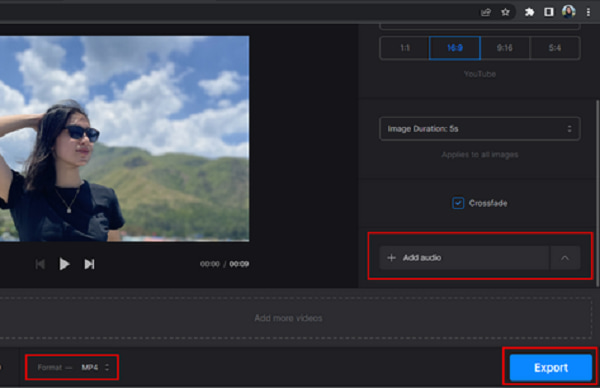600x388 pixels.
Task: Open the Image Duration dropdown
Action: (x=479, y=129)
